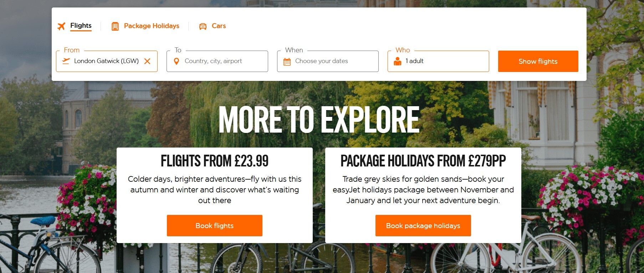Click the hotel building icon for Package Holidays

coord(115,26)
